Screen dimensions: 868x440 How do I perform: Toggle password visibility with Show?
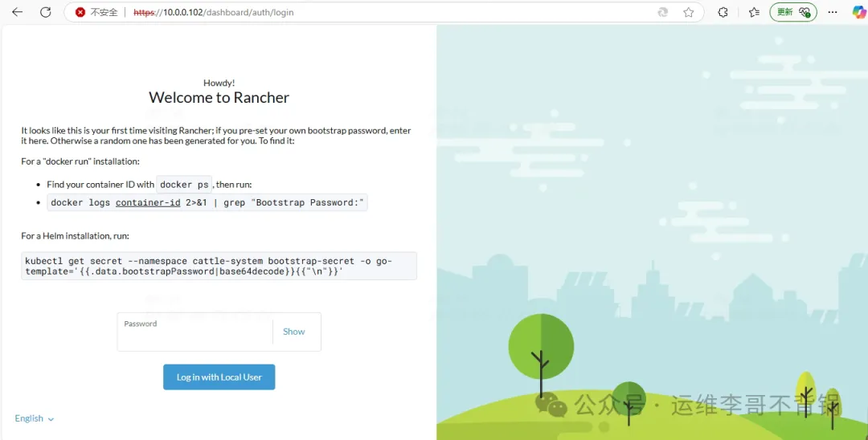[x=293, y=332]
